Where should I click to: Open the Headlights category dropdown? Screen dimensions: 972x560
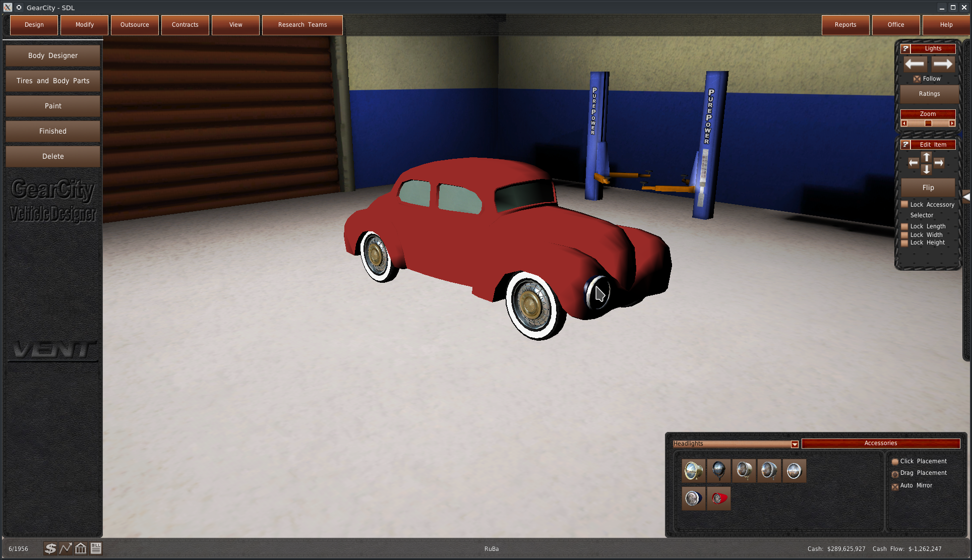[x=795, y=444]
